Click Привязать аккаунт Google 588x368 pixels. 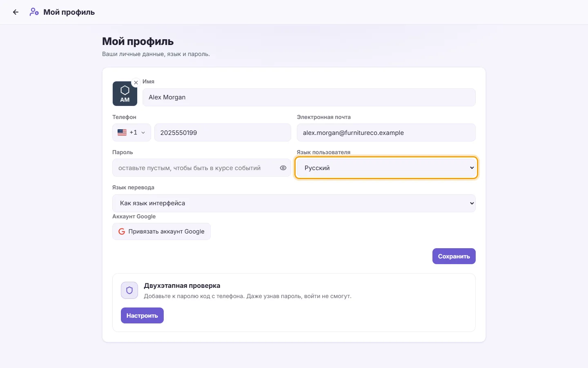pos(161,231)
